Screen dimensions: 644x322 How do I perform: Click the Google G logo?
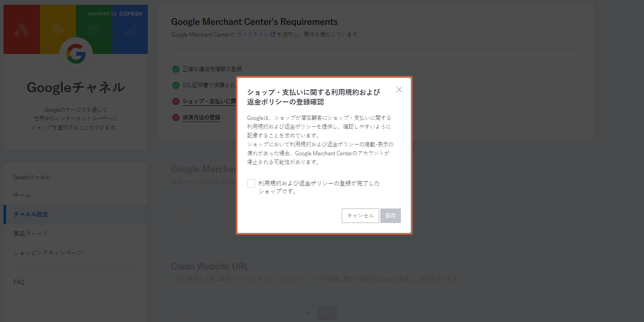pos(76,54)
